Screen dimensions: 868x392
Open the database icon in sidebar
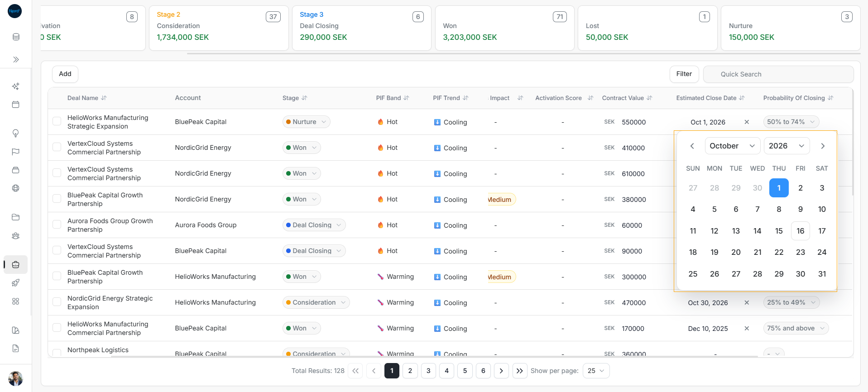coord(16,37)
